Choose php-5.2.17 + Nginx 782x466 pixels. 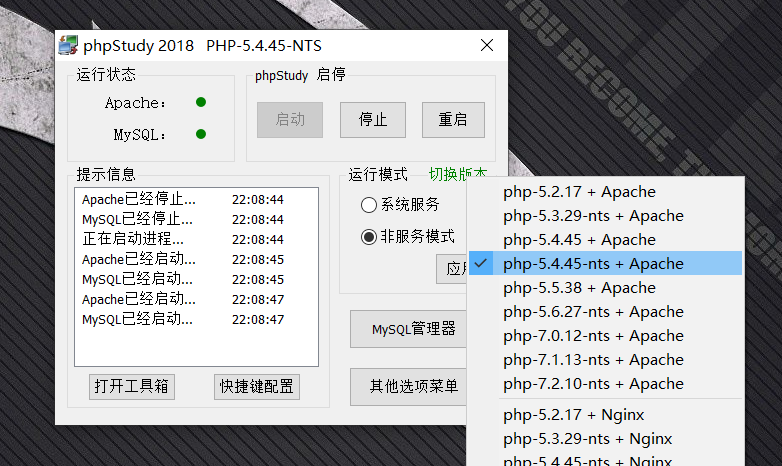(605, 415)
